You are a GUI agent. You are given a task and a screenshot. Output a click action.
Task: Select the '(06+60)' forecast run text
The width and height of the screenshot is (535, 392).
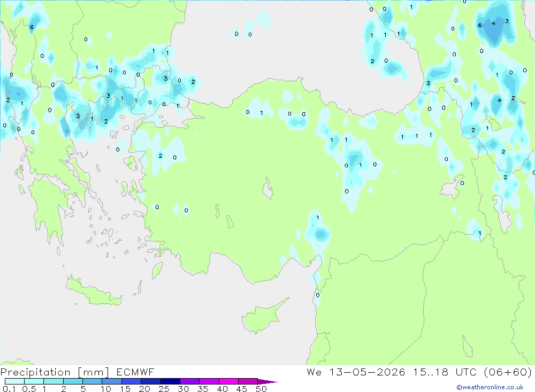(508, 372)
